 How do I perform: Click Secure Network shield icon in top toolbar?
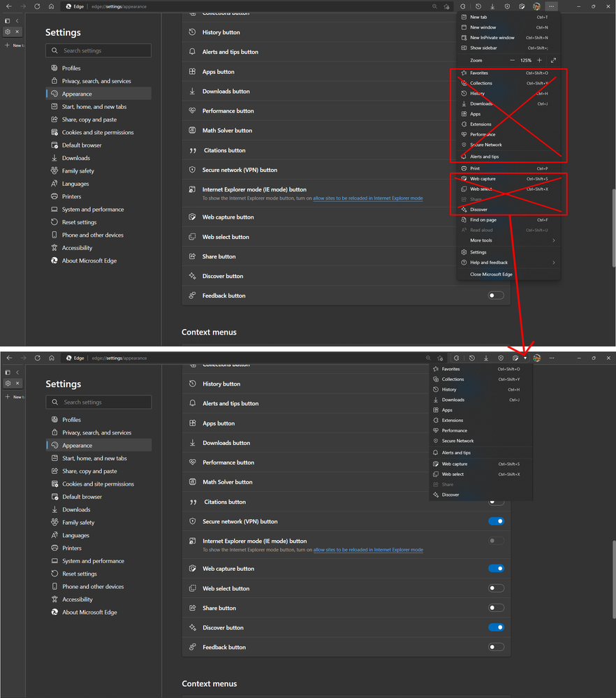pyautogui.click(x=507, y=6)
